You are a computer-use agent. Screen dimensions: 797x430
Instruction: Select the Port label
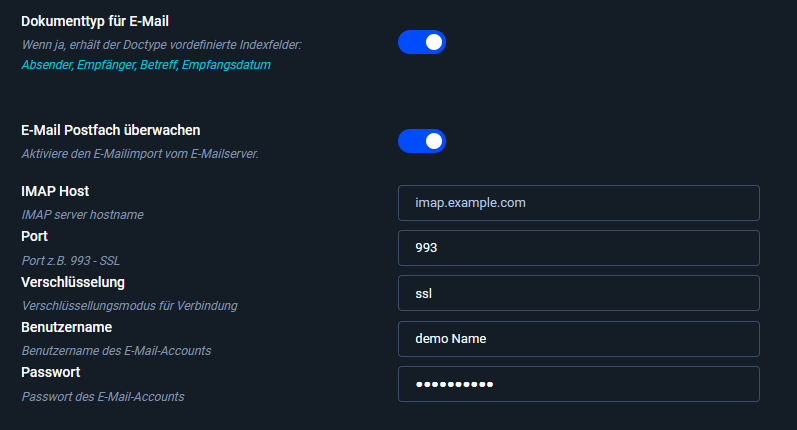tap(35, 236)
